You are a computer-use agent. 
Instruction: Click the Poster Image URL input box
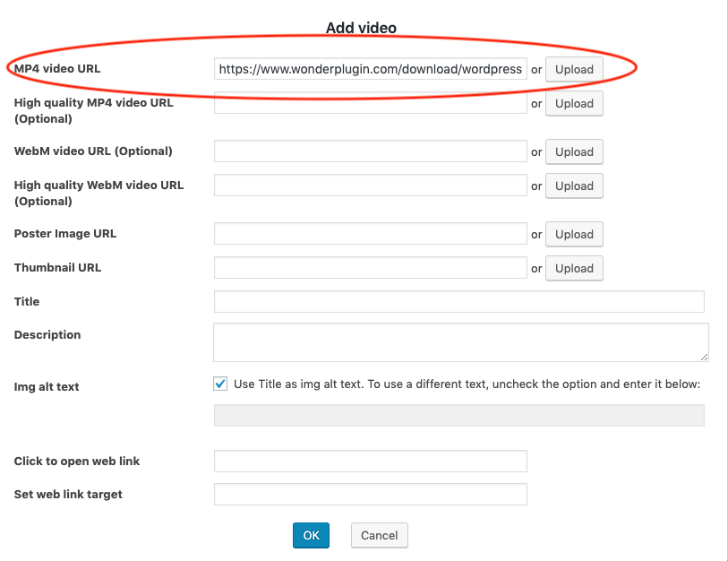[x=370, y=234]
